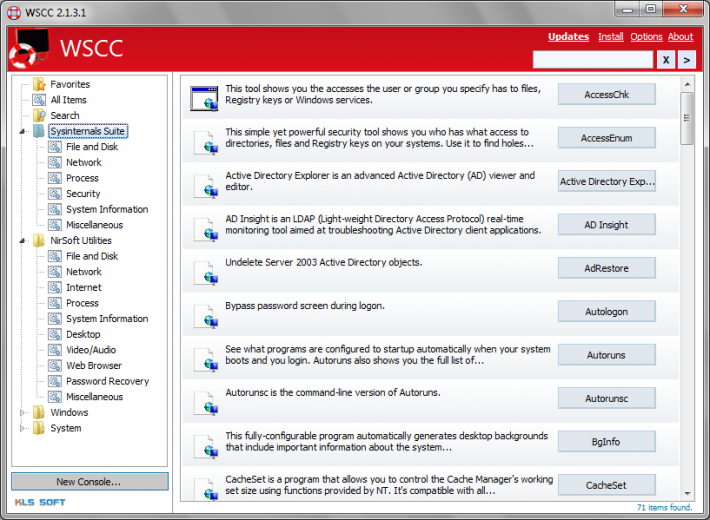Viewport: 710px width, 520px height.
Task: Click the All Items tree icon
Action: [x=39, y=100]
